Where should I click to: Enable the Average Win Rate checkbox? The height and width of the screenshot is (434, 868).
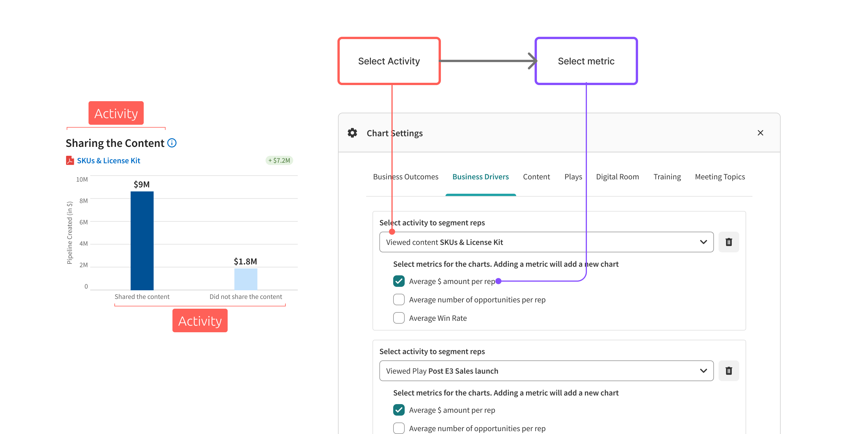coord(399,318)
